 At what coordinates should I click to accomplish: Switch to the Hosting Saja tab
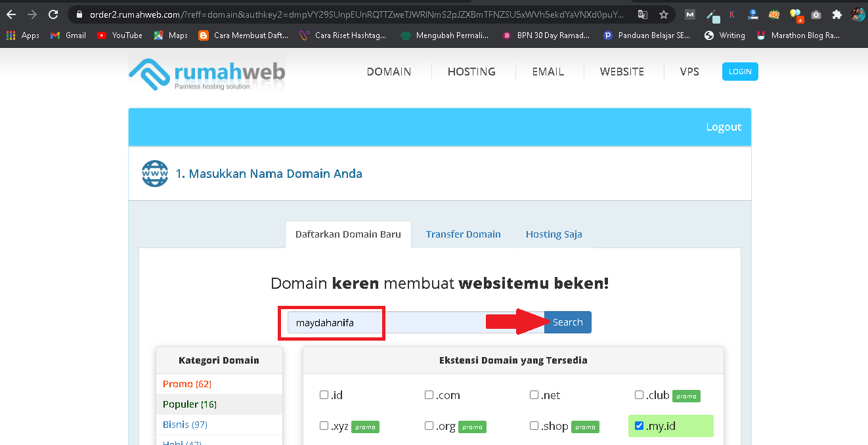click(x=553, y=234)
